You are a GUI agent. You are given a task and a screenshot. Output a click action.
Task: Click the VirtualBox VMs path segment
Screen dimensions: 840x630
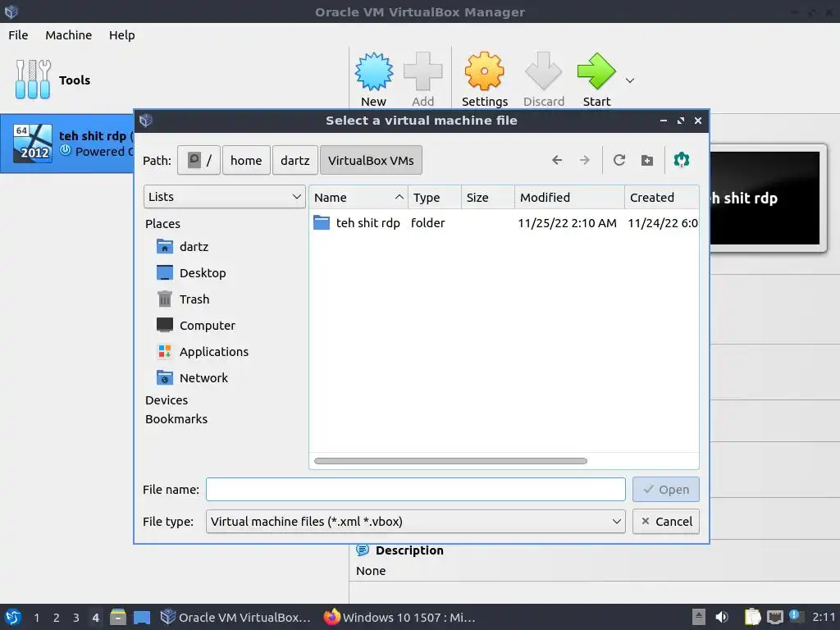coord(371,160)
